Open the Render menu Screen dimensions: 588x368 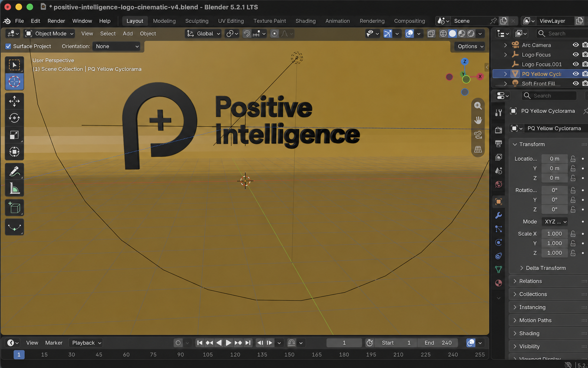56,21
